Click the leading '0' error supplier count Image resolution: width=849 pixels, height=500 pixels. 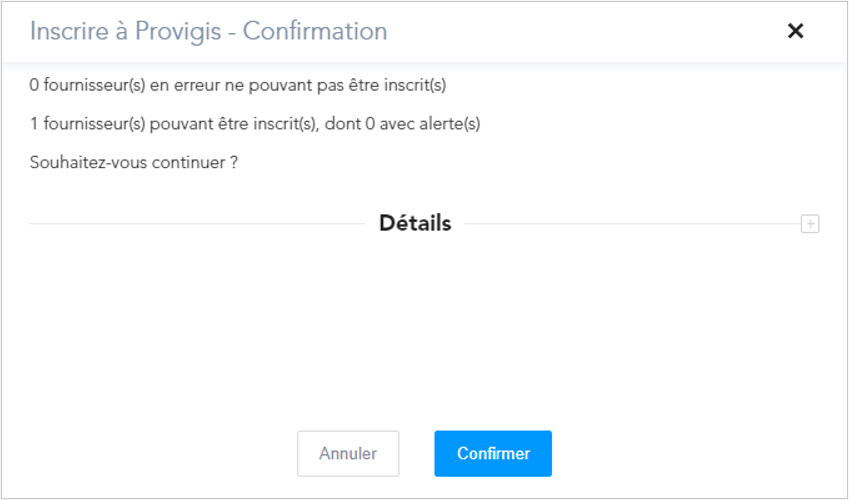34,85
